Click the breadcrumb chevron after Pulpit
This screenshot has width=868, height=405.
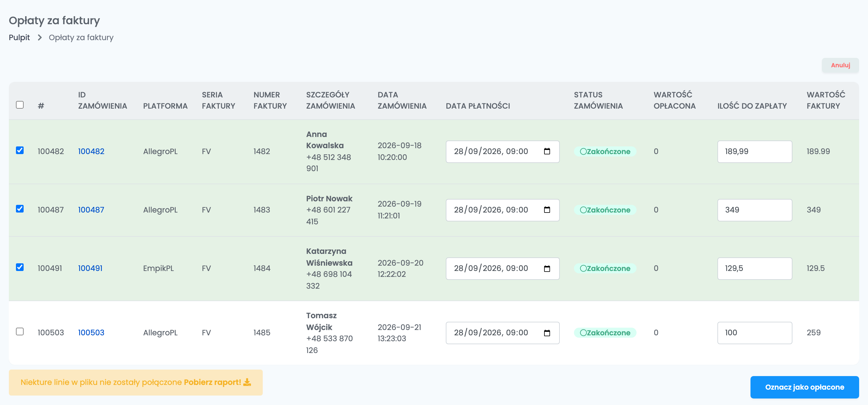40,37
